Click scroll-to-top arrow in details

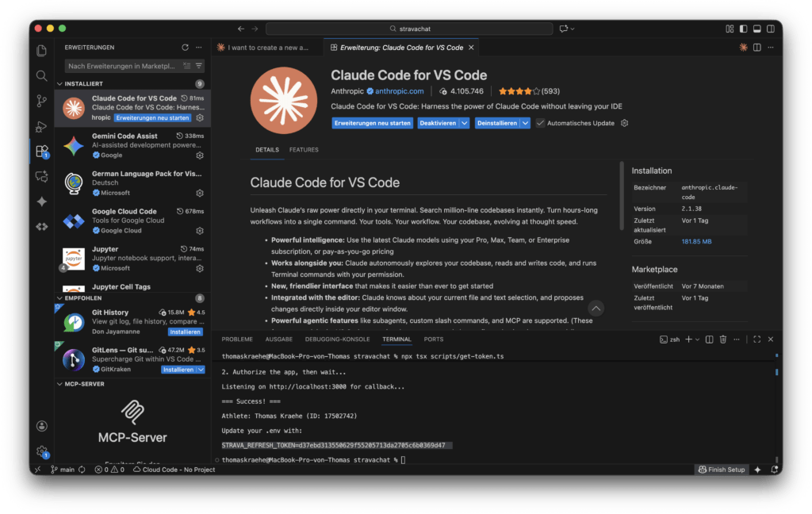(596, 309)
